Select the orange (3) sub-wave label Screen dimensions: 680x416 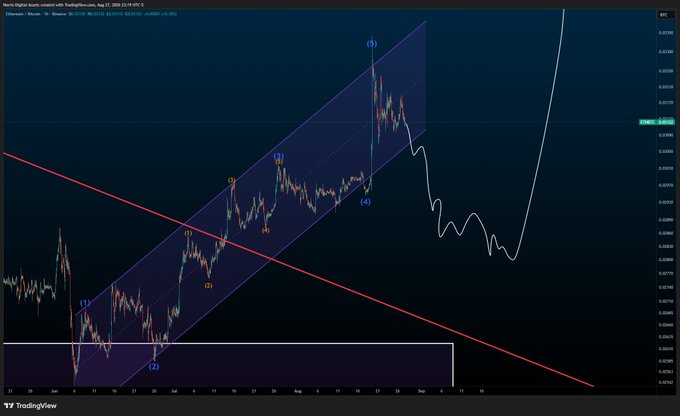232,180
